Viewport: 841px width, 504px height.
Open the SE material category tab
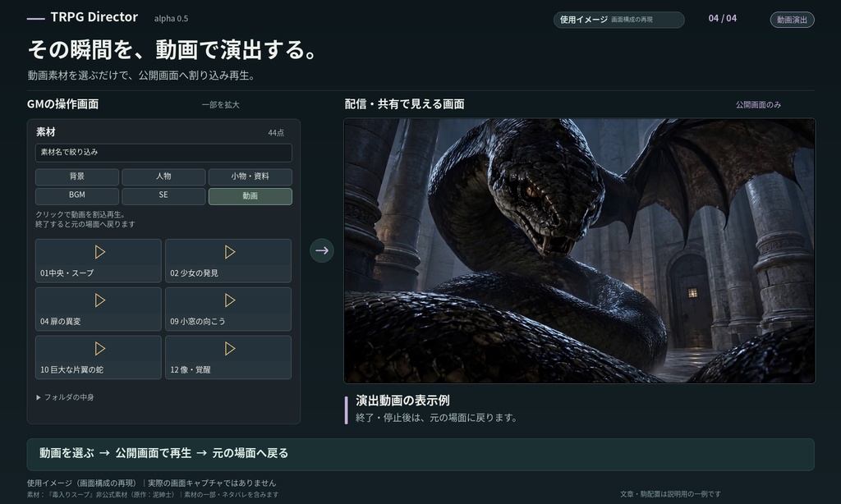(163, 195)
